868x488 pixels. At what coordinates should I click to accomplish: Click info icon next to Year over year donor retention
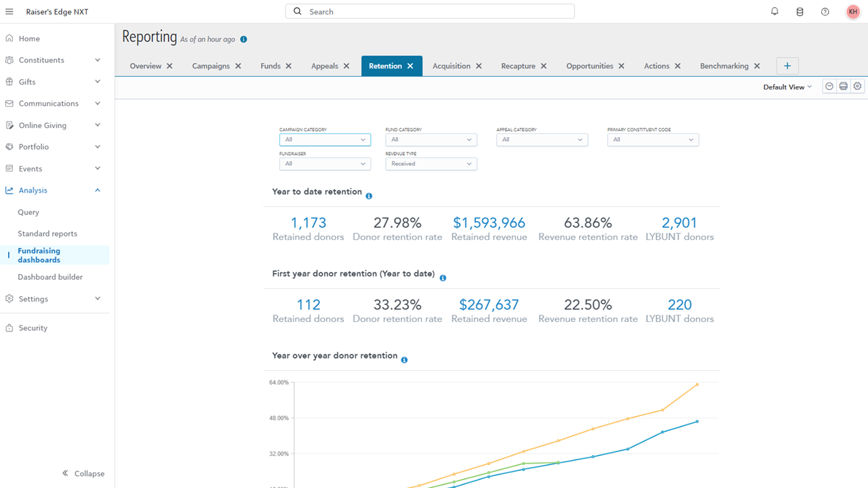pyautogui.click(x=404, y=360)
